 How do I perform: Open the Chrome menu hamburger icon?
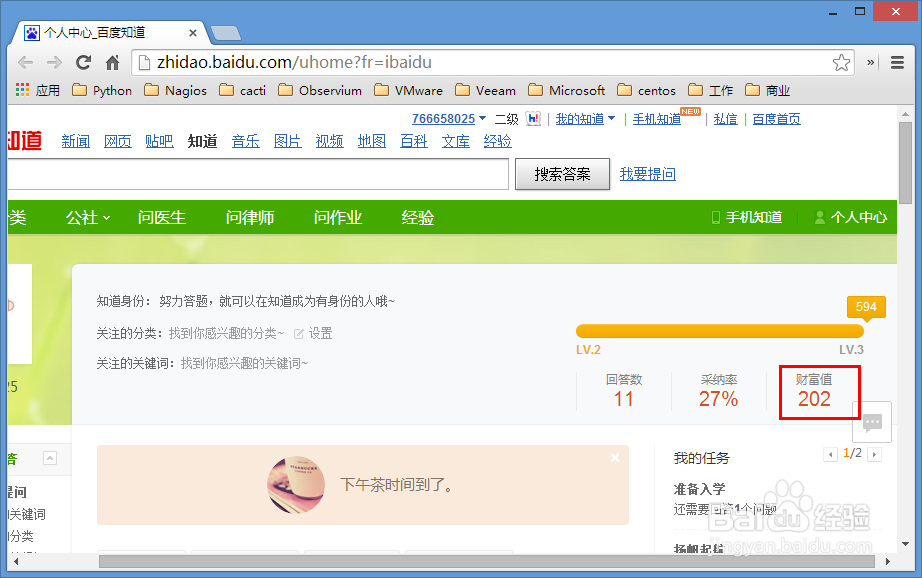click(x=897, y=62)
